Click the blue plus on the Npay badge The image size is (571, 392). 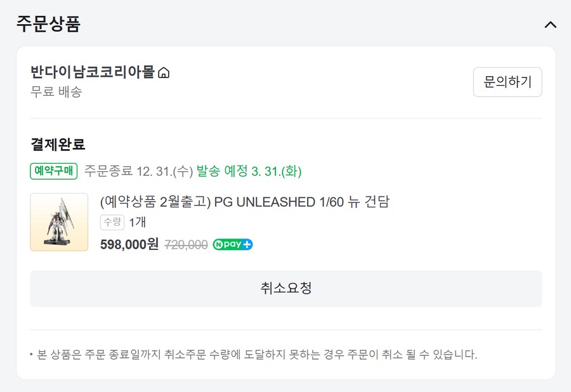coord(247,245)
